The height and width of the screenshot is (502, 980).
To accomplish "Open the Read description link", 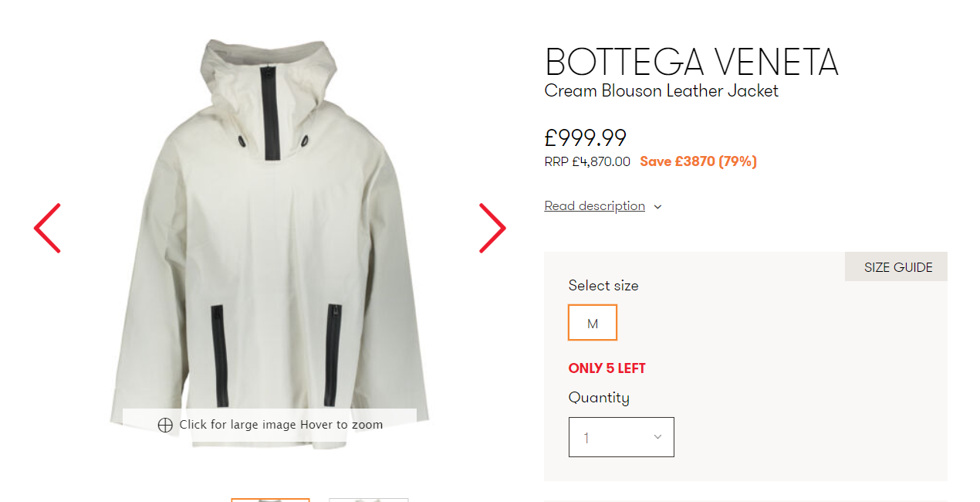I will [594, 206].
